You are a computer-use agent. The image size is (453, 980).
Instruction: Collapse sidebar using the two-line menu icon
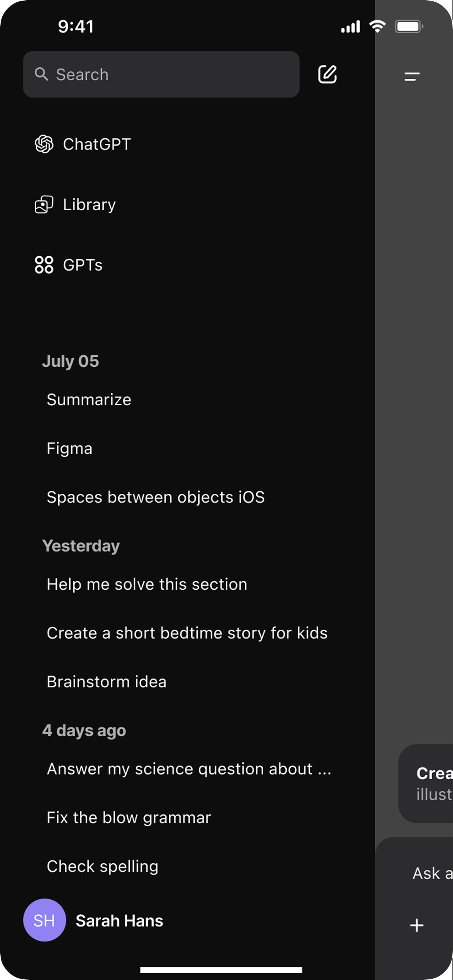[x=412, y=76]
